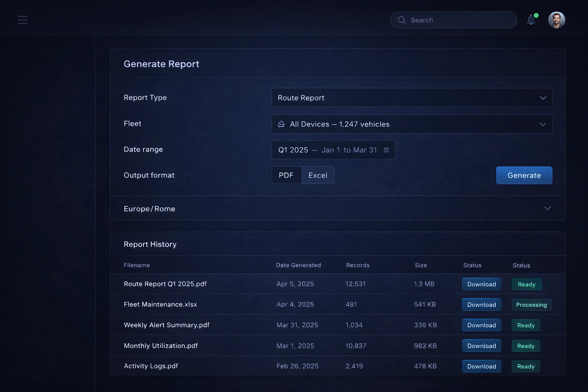Open the Q1 2025 date range picker
This screenshot has height=392, width=588.
[x=327, y=150]
